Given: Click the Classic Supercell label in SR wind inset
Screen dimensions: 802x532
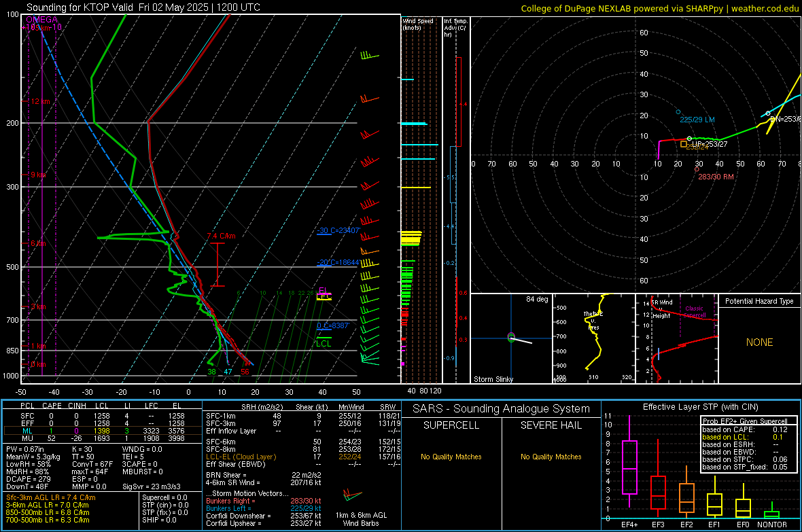Looking at the screenshot, I should 694,312.
